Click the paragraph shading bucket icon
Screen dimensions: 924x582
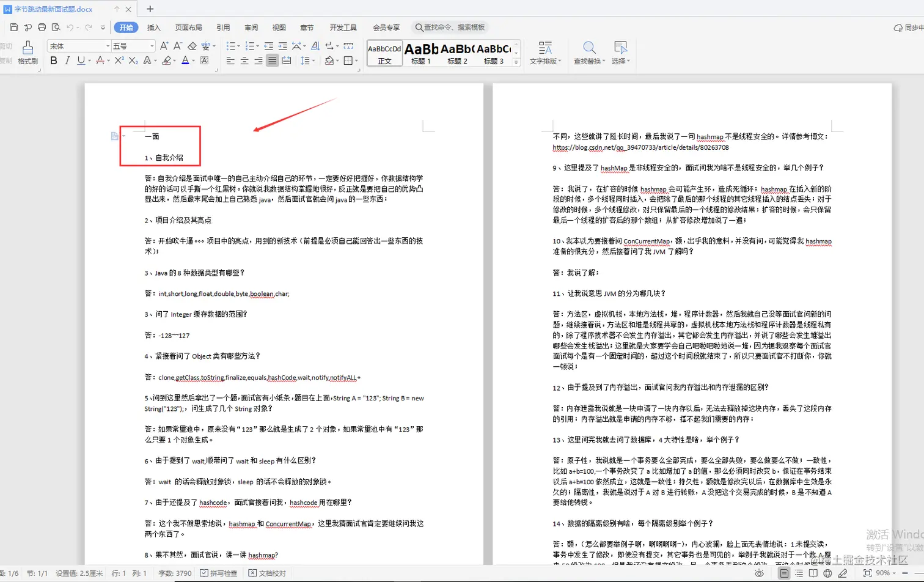click(329, 61)
